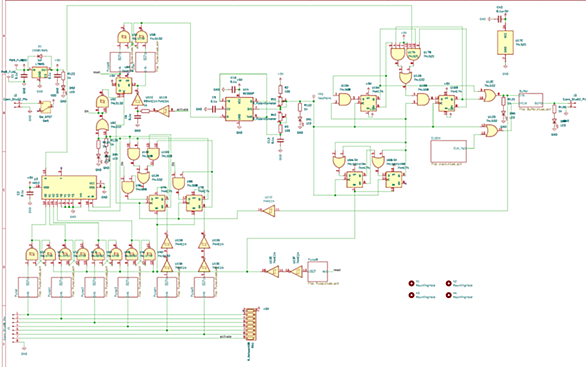586x367 pixels.
Task: Select the flip-flop below the two top sheets
Action: [124, 86]
